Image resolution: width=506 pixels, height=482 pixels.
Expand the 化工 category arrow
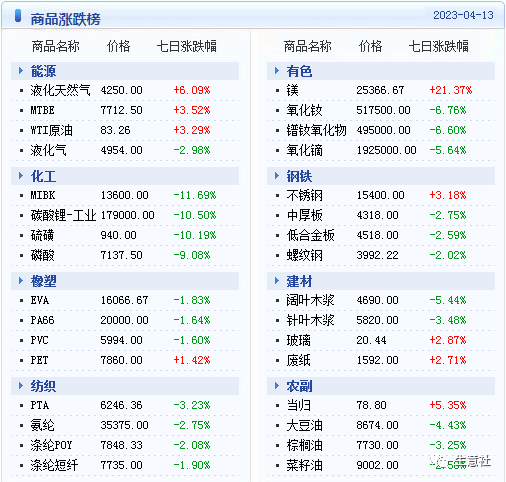pos(21,176)
